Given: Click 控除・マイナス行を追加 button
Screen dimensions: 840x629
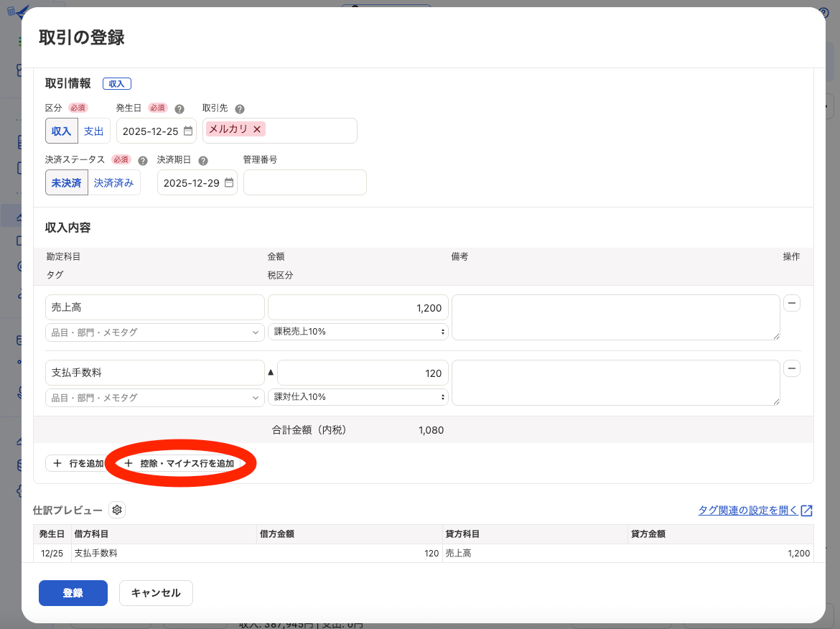Looking at the screenshot, I should 179,464.
